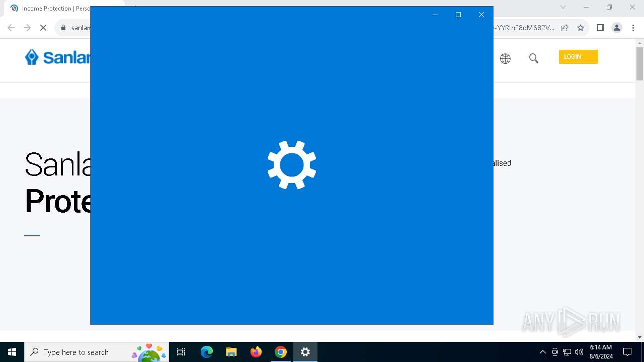Open Task View on the taskbar

181,352
